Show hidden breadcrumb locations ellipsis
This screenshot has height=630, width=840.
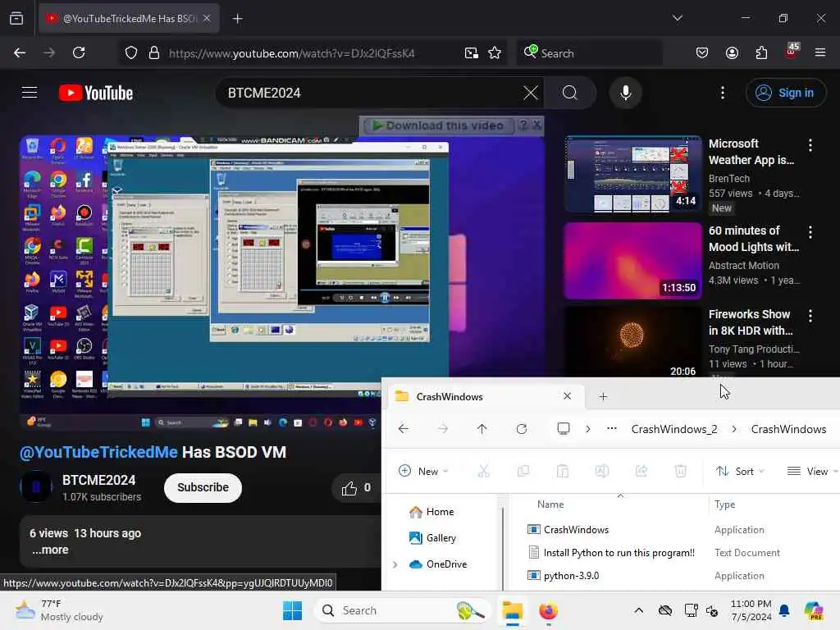pyautogui.click(x=611, y=428)
